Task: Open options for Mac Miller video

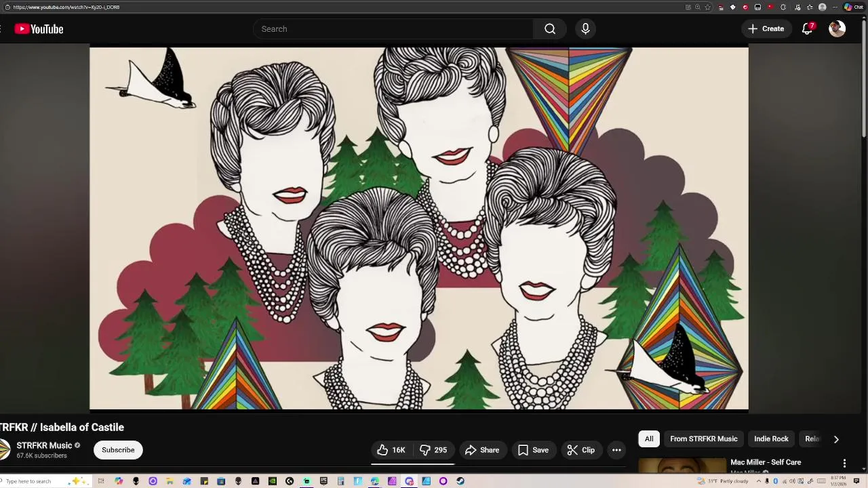Action: point(844,463)
